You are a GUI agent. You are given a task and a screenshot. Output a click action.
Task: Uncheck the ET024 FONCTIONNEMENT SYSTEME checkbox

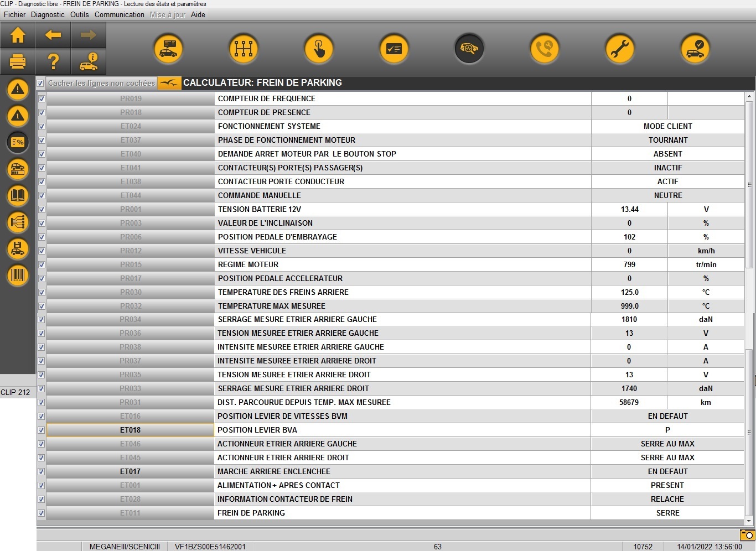pyautogui.click(x=42, y=126)
